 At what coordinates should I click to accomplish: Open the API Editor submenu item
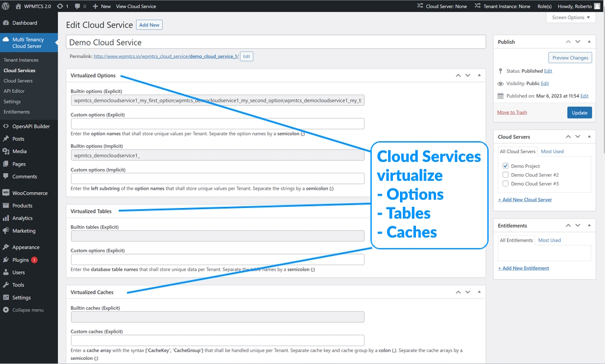click(x=14, y=91)
